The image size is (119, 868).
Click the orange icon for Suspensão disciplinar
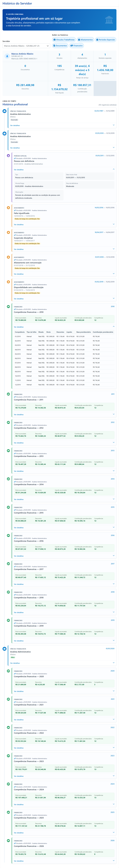point(8,233)
